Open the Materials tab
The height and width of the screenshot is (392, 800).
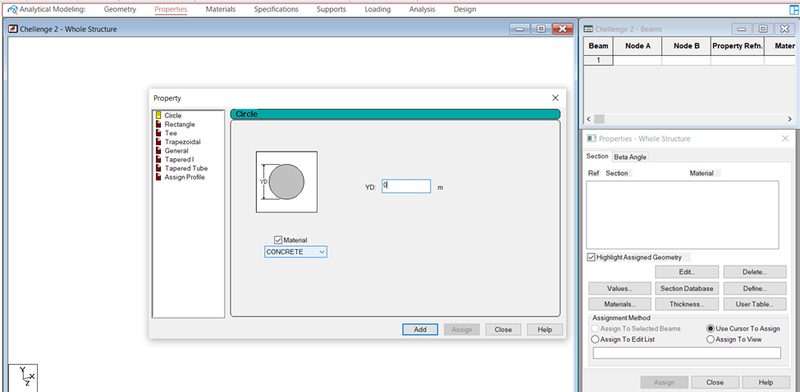pyautogui.click(x=220, y=9)
